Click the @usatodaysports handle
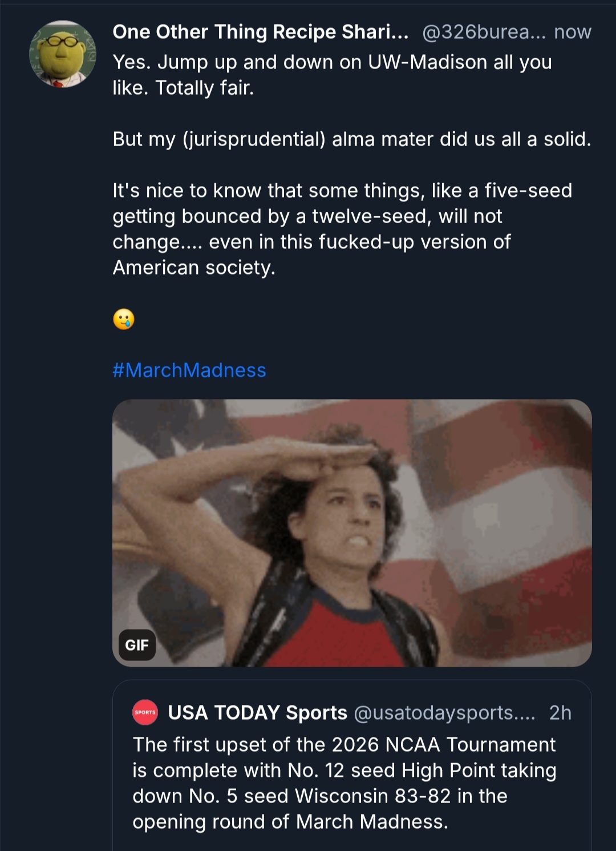The width and height of the screenshot is (616, 851). pos(444,713)
